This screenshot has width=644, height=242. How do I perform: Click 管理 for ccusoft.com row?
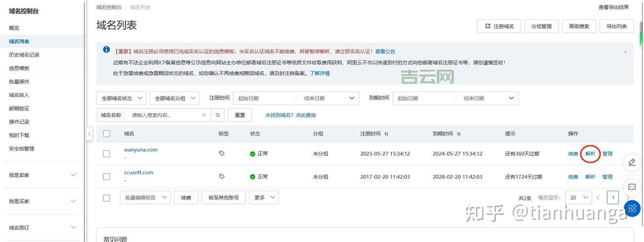click(607, 177)
